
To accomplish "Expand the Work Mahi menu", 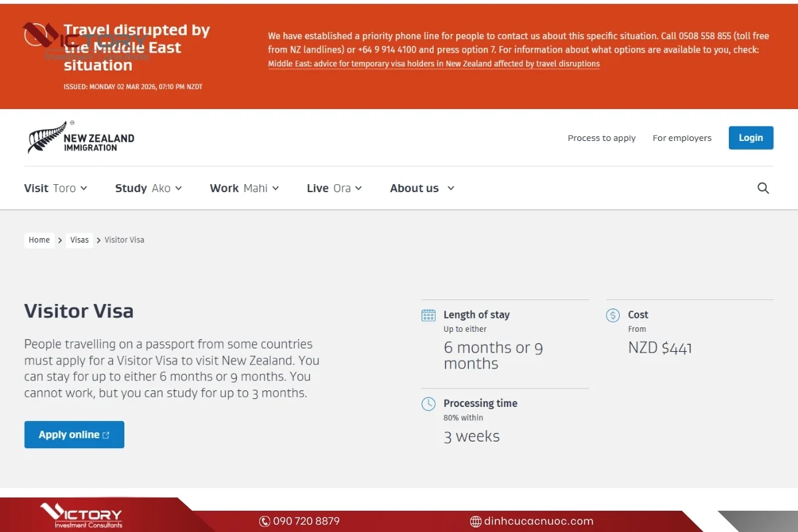I will (244, 188).
